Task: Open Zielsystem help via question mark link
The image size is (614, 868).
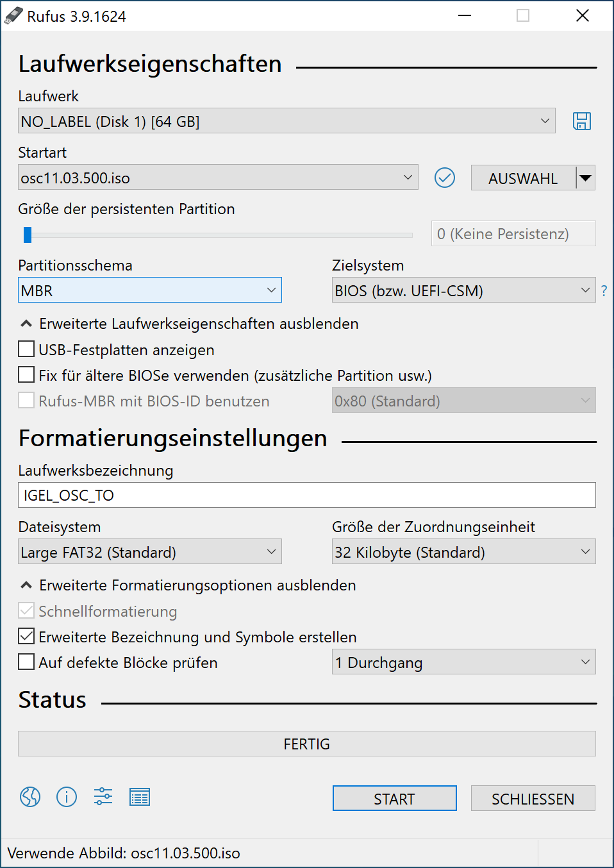Action: [604, 290]
